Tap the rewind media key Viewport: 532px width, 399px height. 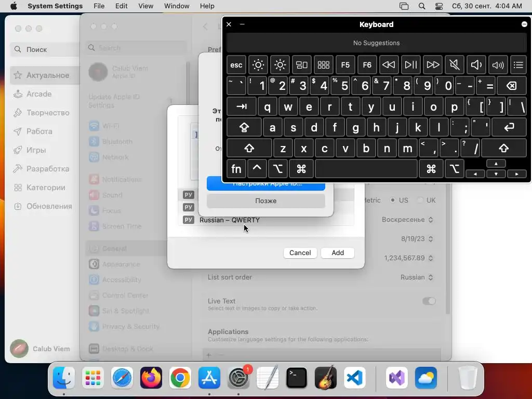pos(389,65)
